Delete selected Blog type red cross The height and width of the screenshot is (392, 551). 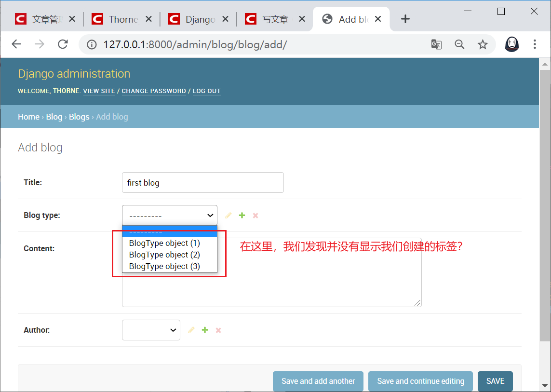click(x=255, y=216)
